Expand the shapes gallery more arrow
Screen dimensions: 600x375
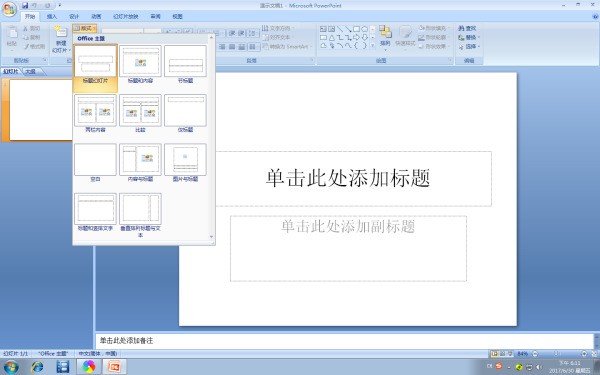point(373,46)
